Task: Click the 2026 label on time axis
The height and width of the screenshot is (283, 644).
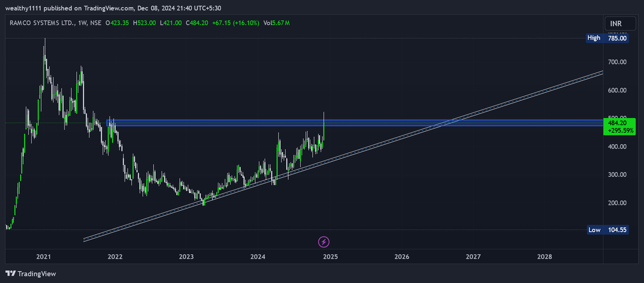Action: tap(401, 257)
